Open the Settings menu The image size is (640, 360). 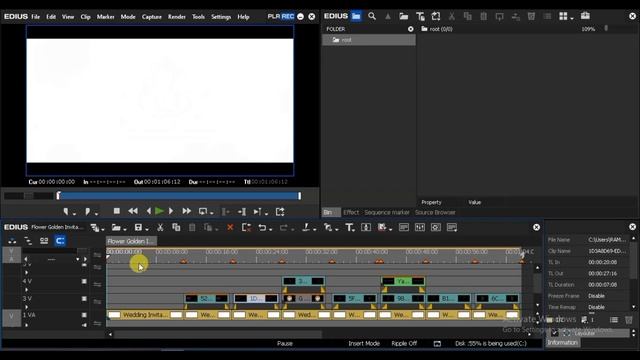221,17
